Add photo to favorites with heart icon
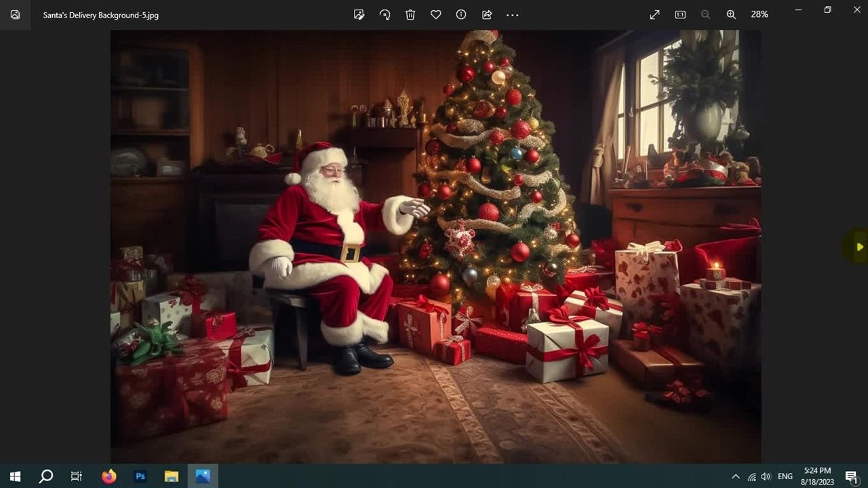Image resolution: width=868 pixels, height=488 pixels. 436,14
